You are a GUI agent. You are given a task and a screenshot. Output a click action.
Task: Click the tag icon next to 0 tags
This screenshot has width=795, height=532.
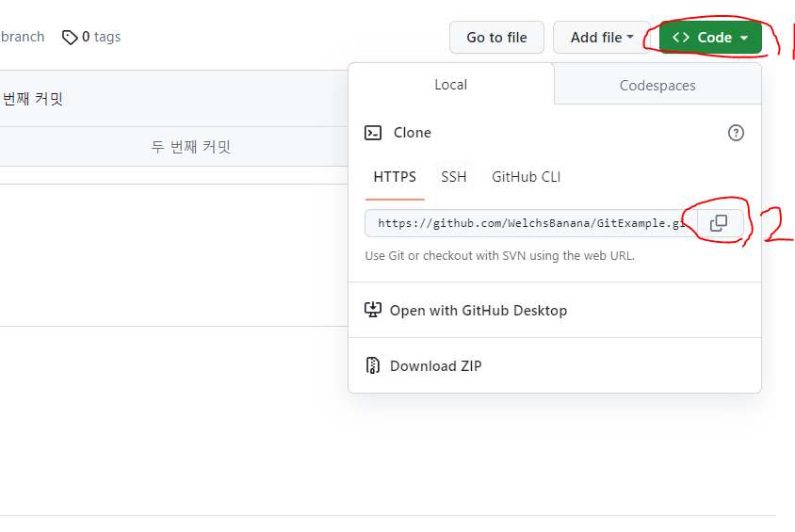pos(70,38)
